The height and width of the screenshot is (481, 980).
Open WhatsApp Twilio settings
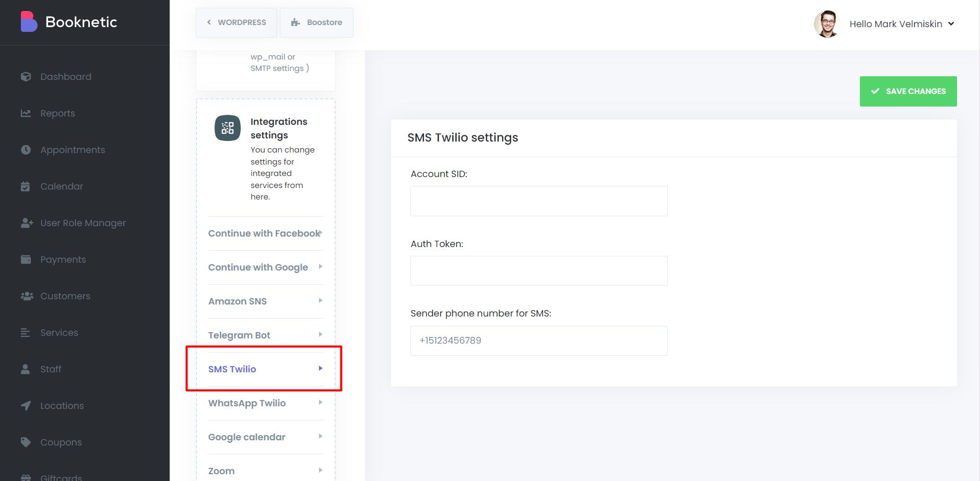(265, 403)
